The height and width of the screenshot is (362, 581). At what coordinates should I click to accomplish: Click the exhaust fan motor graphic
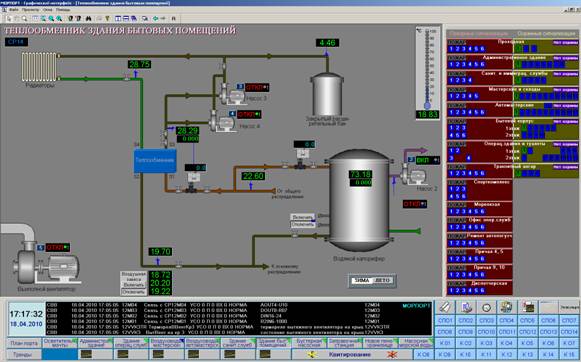[x=48, y=262]
